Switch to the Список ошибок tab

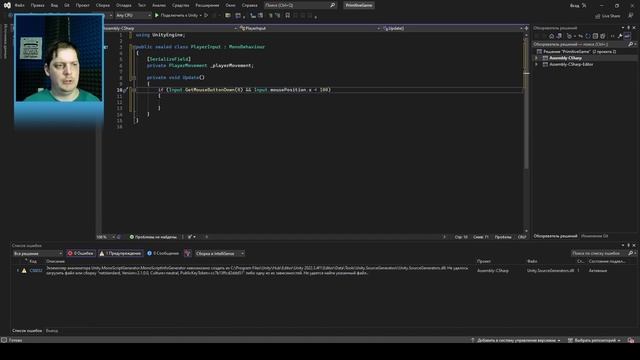pos(27,331)
